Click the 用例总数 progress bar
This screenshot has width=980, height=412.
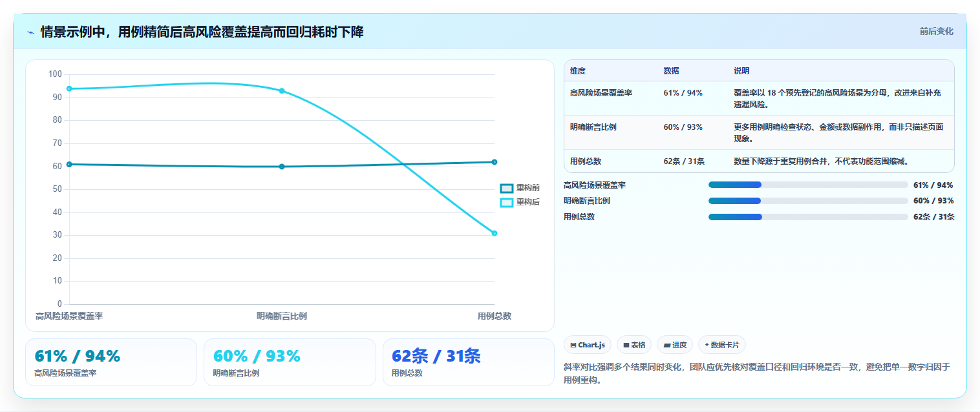point(808,216)
